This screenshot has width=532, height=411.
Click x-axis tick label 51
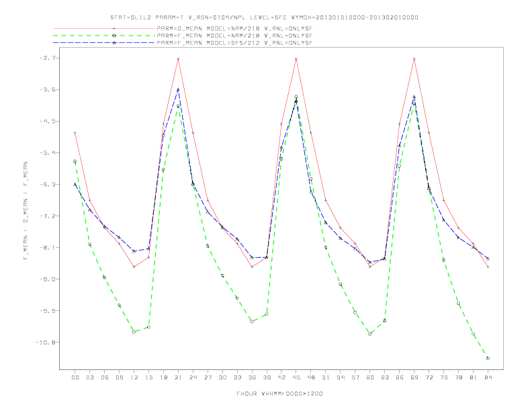[x=326, y=377]
